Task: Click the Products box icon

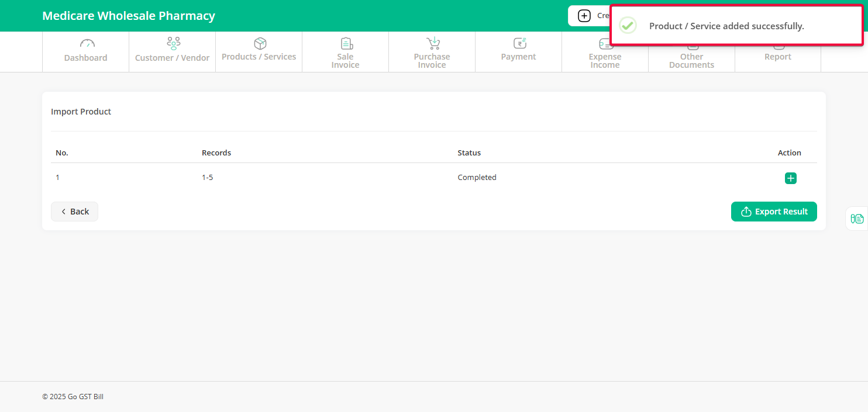Action: 260,43
